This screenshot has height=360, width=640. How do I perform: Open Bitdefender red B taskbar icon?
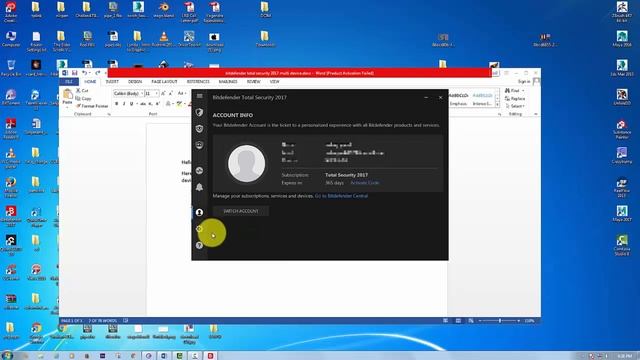[x=210, y=356]
